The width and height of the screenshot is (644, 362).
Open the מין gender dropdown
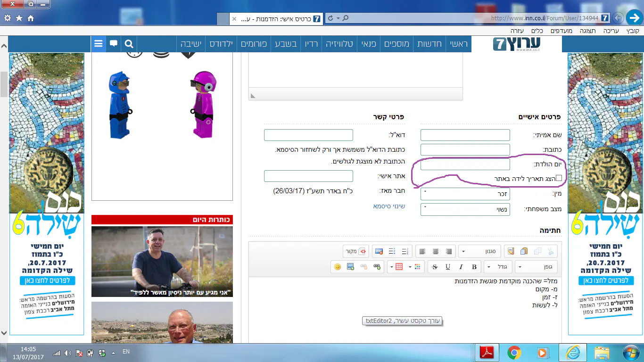tap(465, 194)
